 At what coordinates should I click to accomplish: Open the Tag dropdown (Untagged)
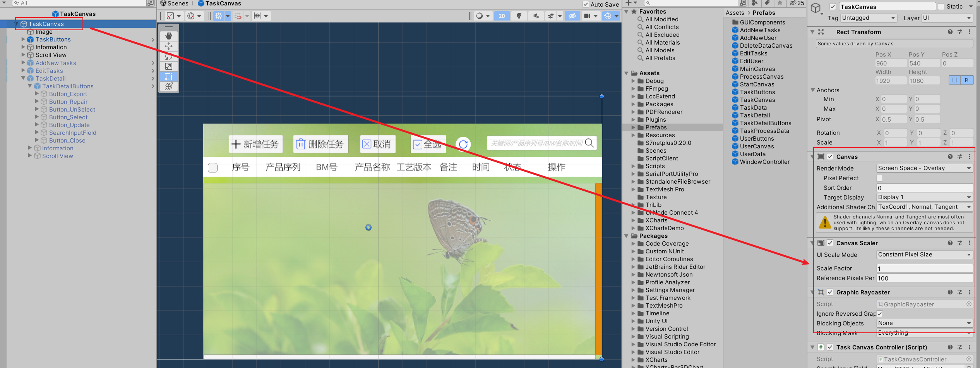(869, 18)
